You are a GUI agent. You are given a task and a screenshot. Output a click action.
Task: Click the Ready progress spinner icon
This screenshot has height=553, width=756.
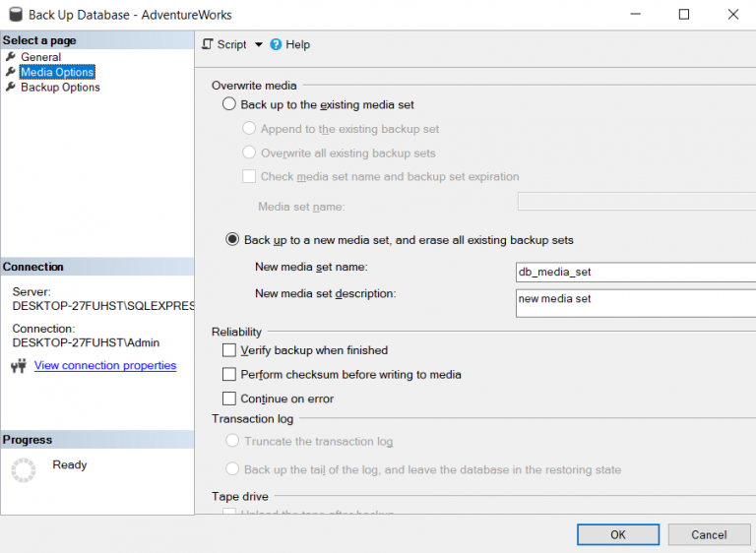coord(23,470)
